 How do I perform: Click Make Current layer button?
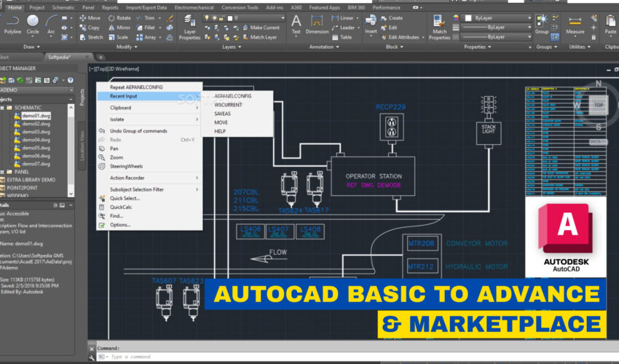[261, 28]
